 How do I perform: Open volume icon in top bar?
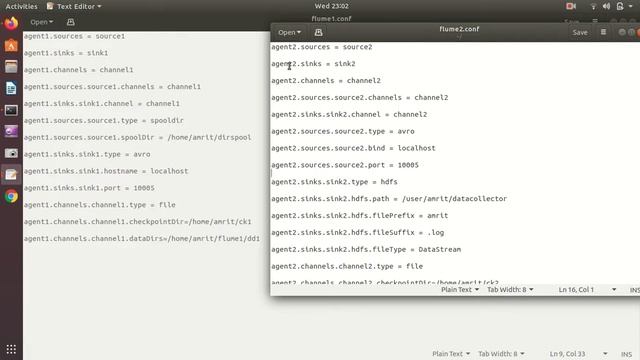(x=607, y=6)
